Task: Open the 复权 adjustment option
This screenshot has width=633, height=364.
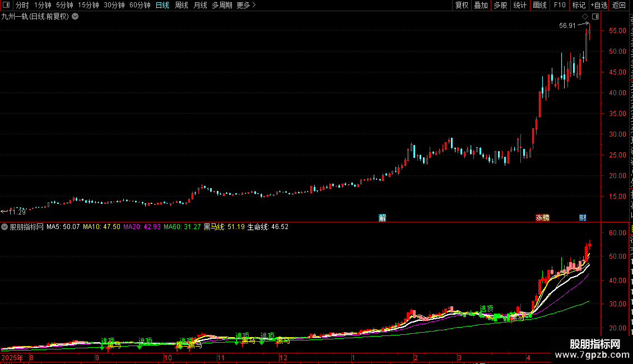Action: coord(462,5)
